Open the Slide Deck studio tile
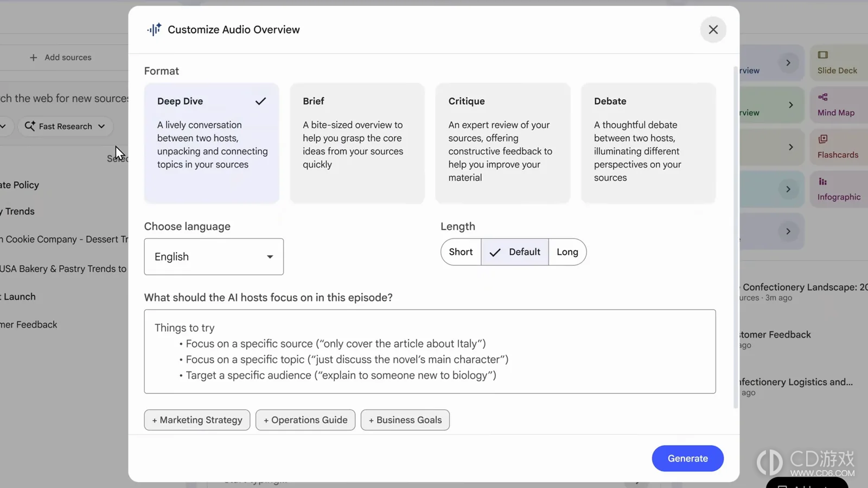The height and width of the screenshot is (488, 868). [839, 63]
